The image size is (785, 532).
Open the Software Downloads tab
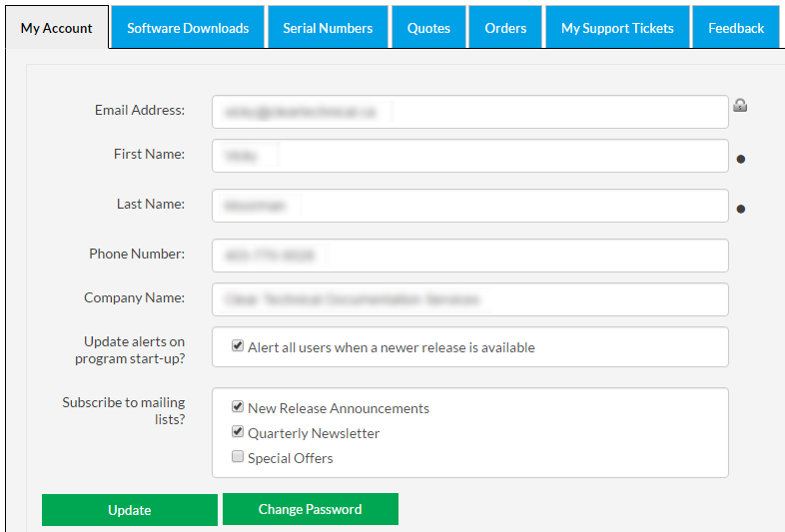coord(188,28)
